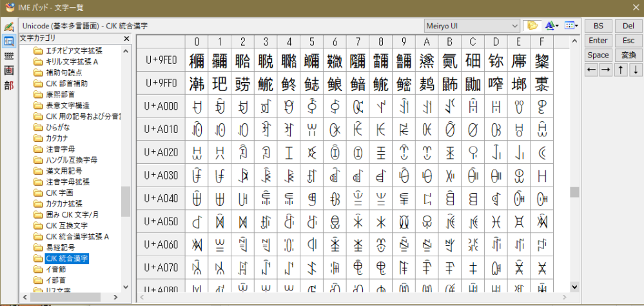The height and width of the screenshot is (306, 644).
Task: Toggle the character category folder pane icon
Action: (532, 26)
